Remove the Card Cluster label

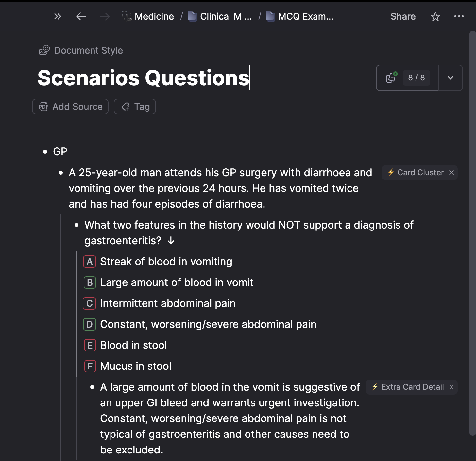451,173
